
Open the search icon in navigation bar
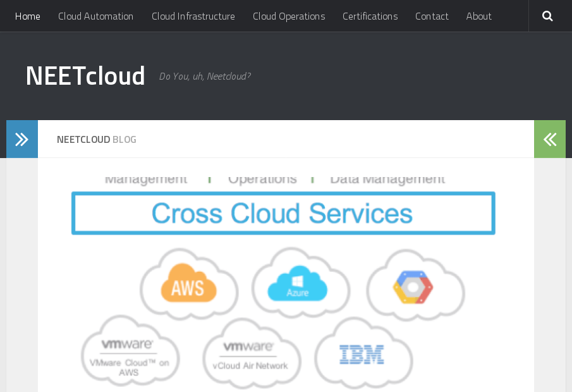pos(547,16)
